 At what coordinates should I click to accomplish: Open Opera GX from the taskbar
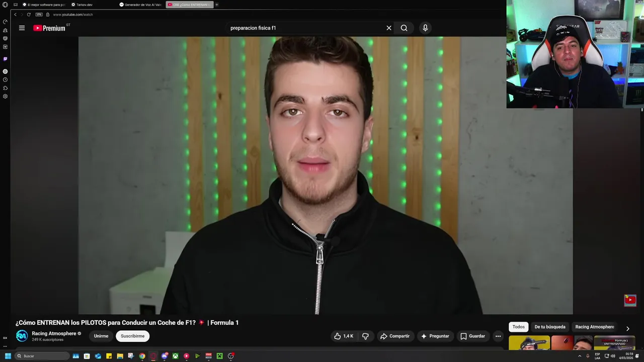click(x=153, y=356)
